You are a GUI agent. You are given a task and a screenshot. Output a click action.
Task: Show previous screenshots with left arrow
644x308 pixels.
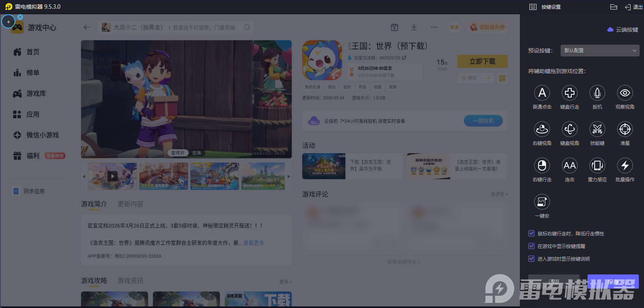(x=84, y=177)
